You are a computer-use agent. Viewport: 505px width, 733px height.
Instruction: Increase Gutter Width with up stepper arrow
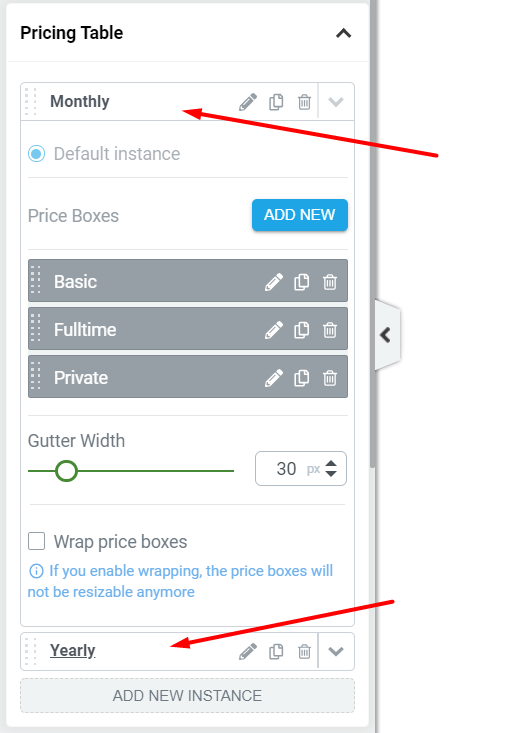click(331, 463)
